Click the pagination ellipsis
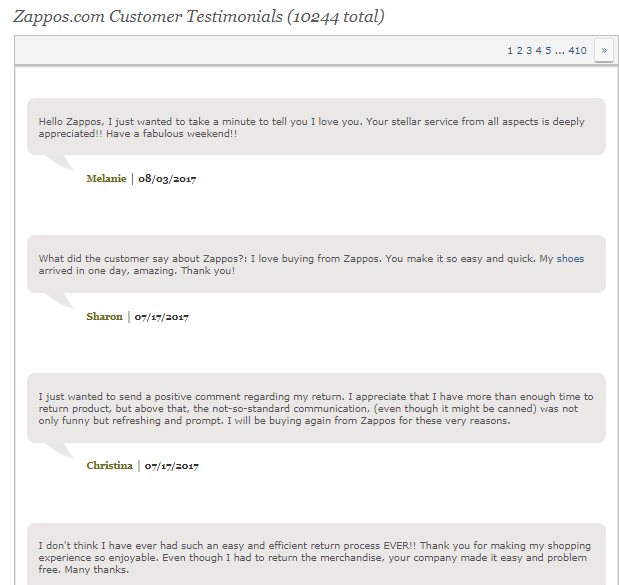Screen dimensions: 619x585 (559, 50)
